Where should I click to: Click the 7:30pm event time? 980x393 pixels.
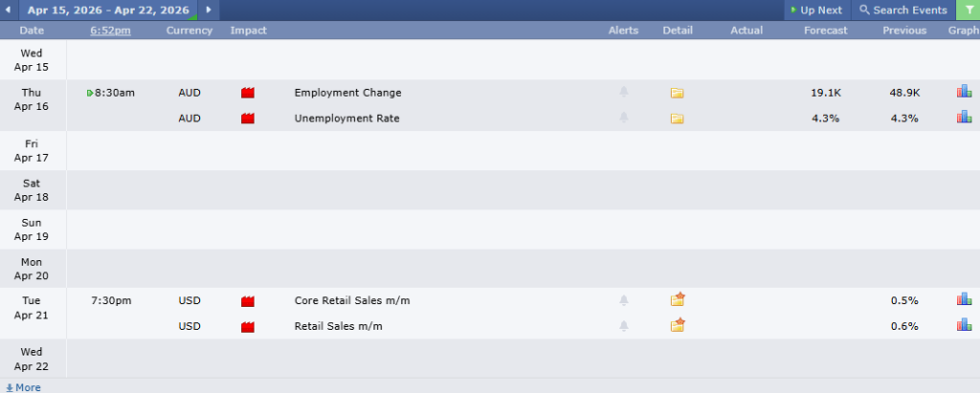[x=111, y=300]
